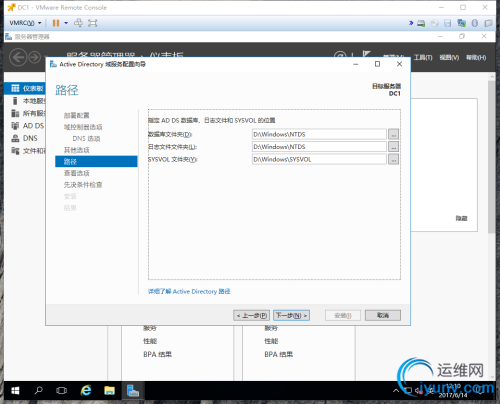Image resolution: width=500 pixels, height=404 pixels.
Task: Click the refresh icon in Server Manager header
Action: (x=340, y=55)
